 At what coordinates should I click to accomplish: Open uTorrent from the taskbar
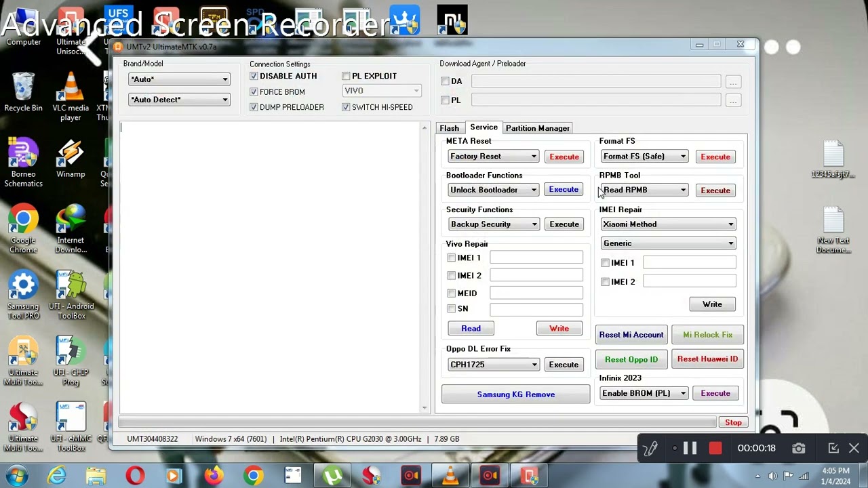pos(332,476)
